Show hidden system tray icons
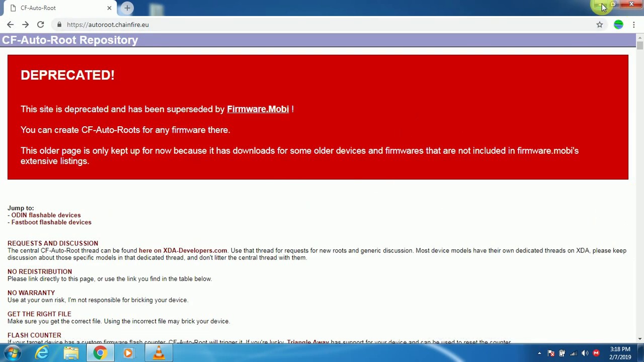This screenshot has height=362, width=644. [539, 353]
